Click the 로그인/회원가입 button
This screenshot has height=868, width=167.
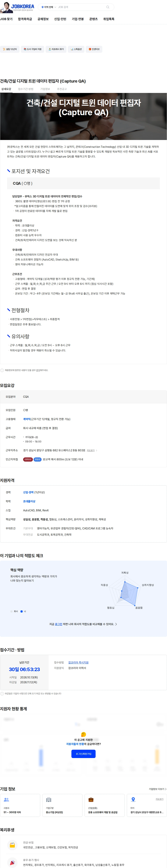(x=83, y=754)
